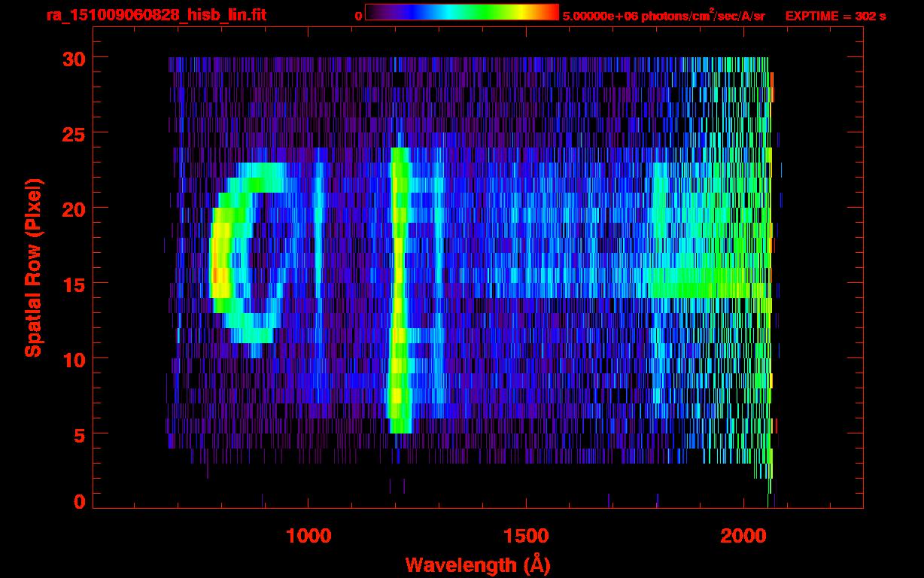Click the colorbar minimum value 0

coord(358,16)
